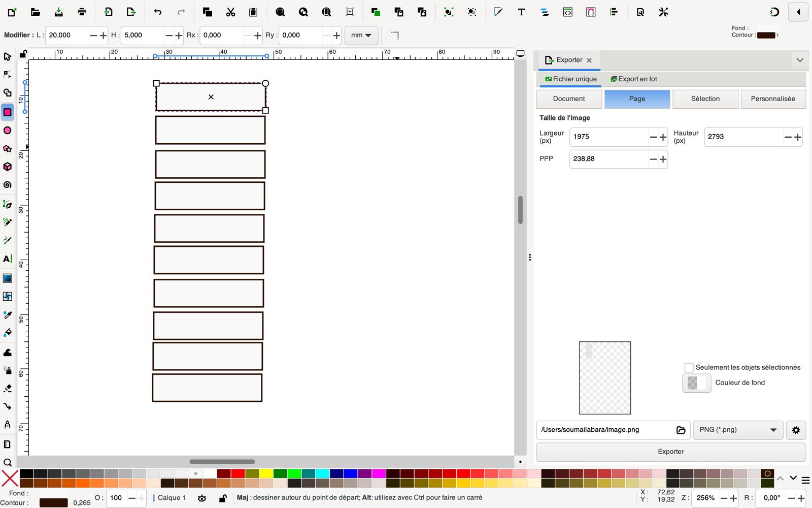
Task: Open a file with folder icon
Action: (35, 12)
